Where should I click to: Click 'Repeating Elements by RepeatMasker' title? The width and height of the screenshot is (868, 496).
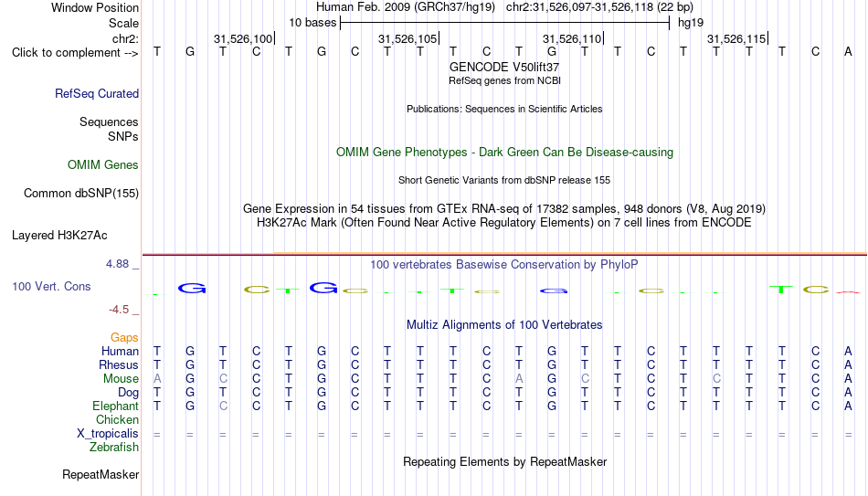pyautogui.click(x=504, y=461)
